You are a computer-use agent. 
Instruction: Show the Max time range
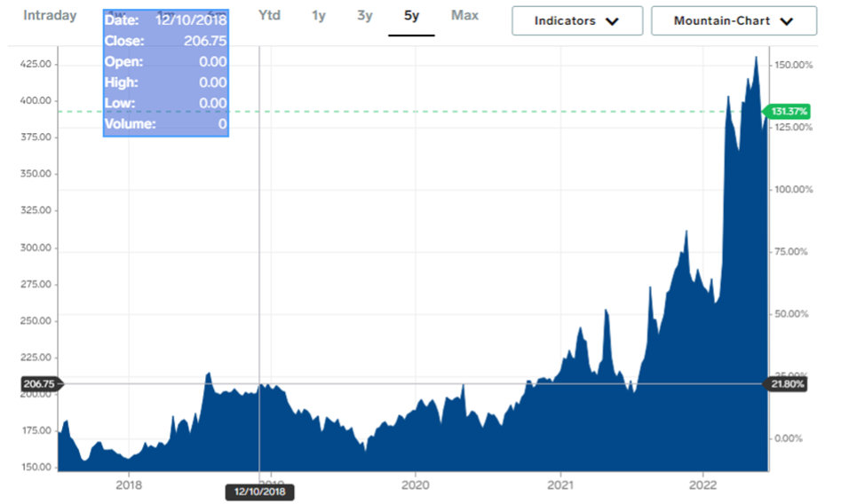coord(464,15)
